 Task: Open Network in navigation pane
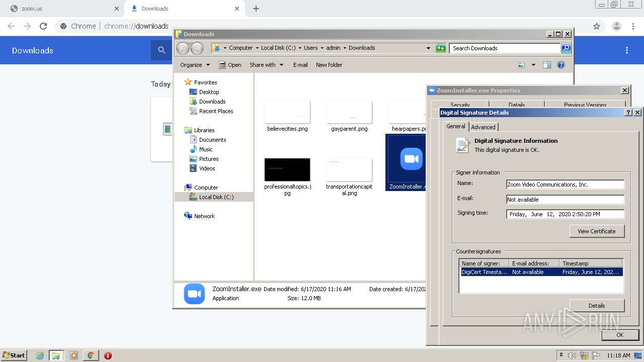point(204,216)
